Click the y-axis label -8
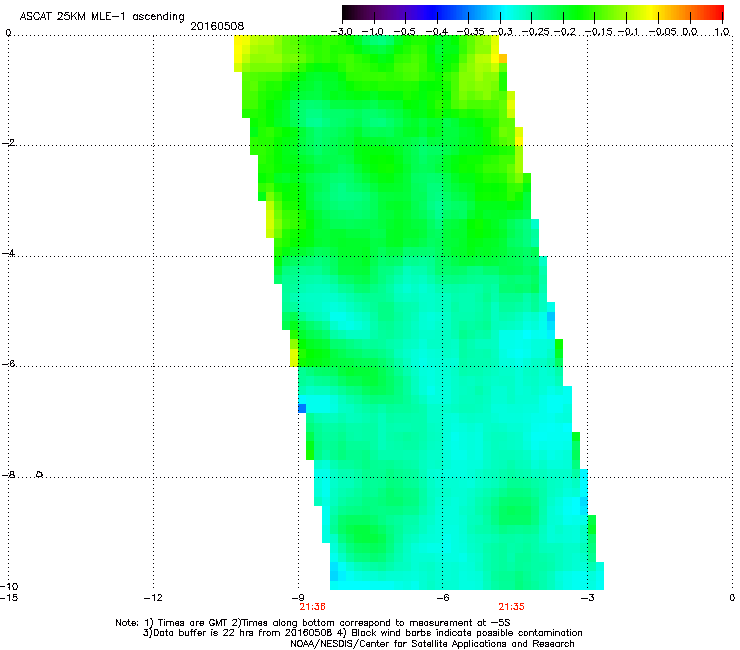The image size is (740, 650). [9, 475]
